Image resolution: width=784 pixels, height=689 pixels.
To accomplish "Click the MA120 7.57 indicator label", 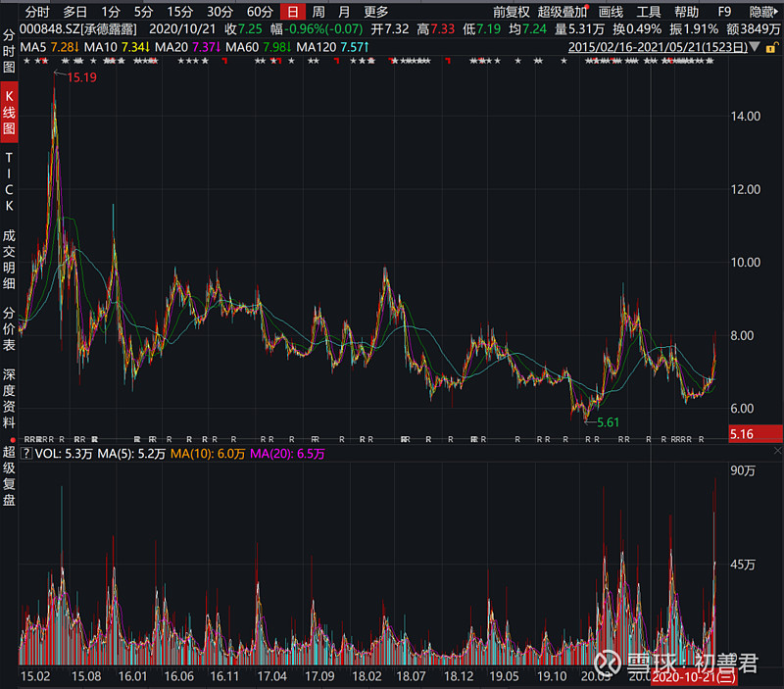I will coord(332,47).
